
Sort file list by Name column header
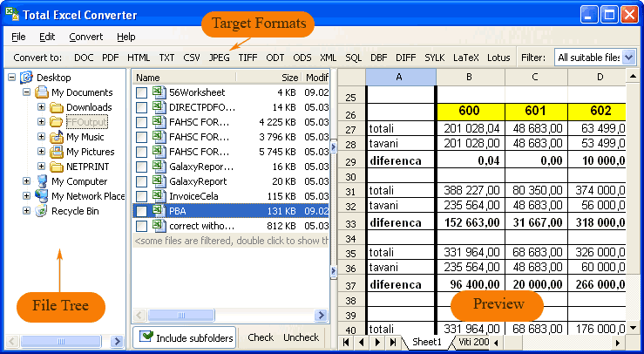(x=184, y=78)
